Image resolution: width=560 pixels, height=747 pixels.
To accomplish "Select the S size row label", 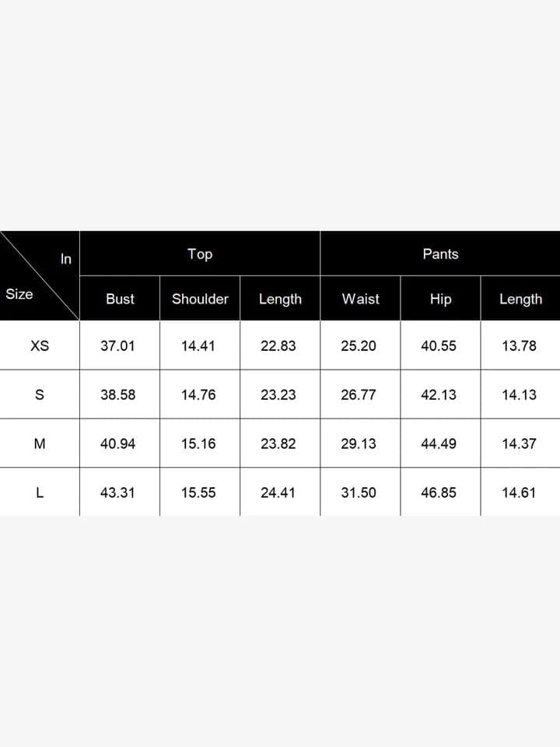I will (x=40, y=395).
